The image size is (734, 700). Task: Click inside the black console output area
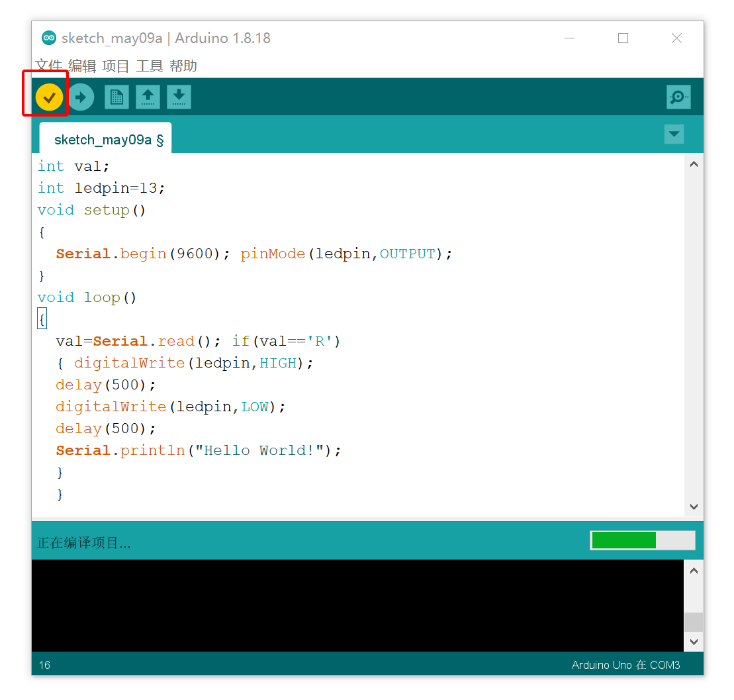pos(357,603)
